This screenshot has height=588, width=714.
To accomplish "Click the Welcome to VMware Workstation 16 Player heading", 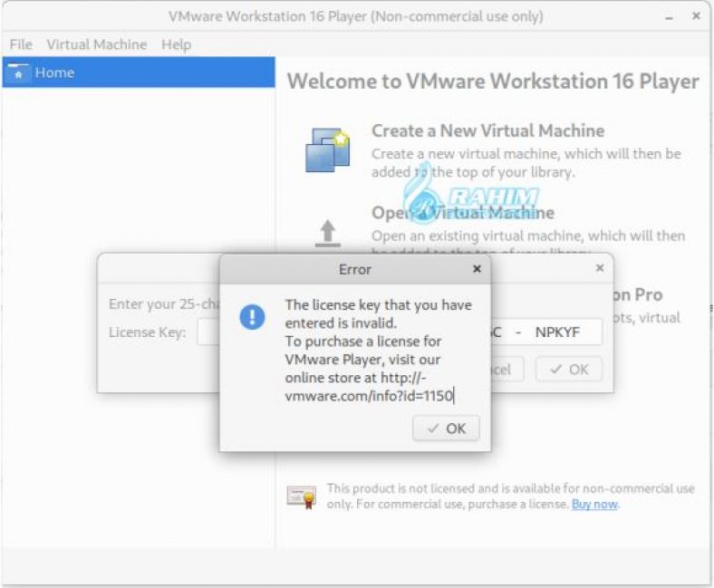I will coord(493,82).
